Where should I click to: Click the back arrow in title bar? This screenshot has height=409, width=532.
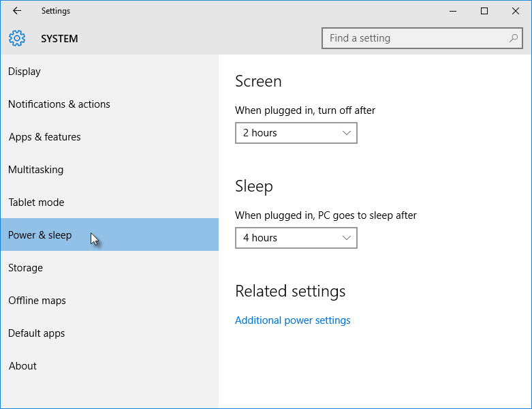click(17, 11)
